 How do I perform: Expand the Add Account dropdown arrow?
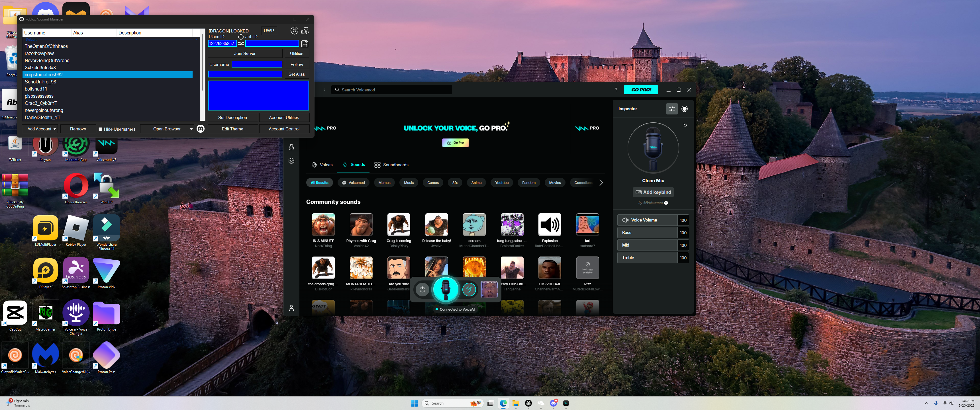[55, 129]
